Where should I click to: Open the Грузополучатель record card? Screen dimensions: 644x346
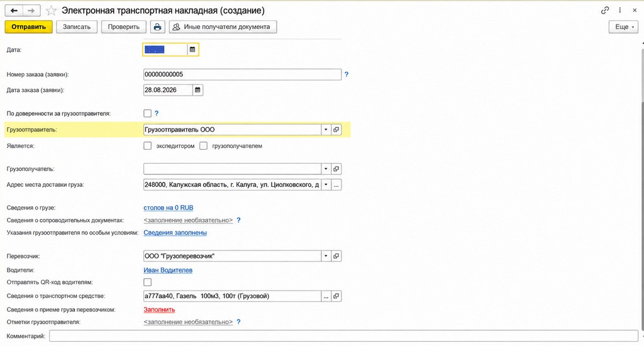[x=336, y=169]
